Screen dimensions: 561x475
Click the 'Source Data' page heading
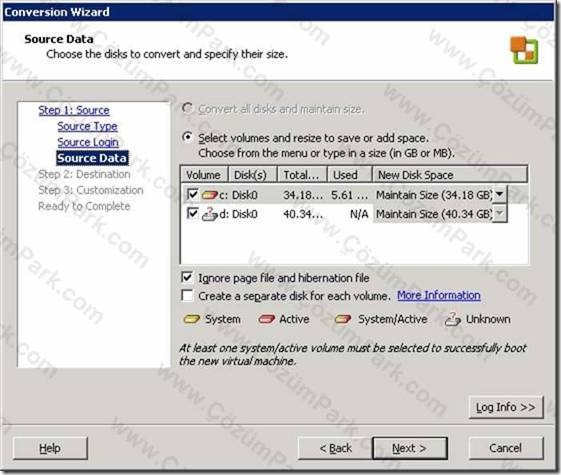tap(59, 39)
